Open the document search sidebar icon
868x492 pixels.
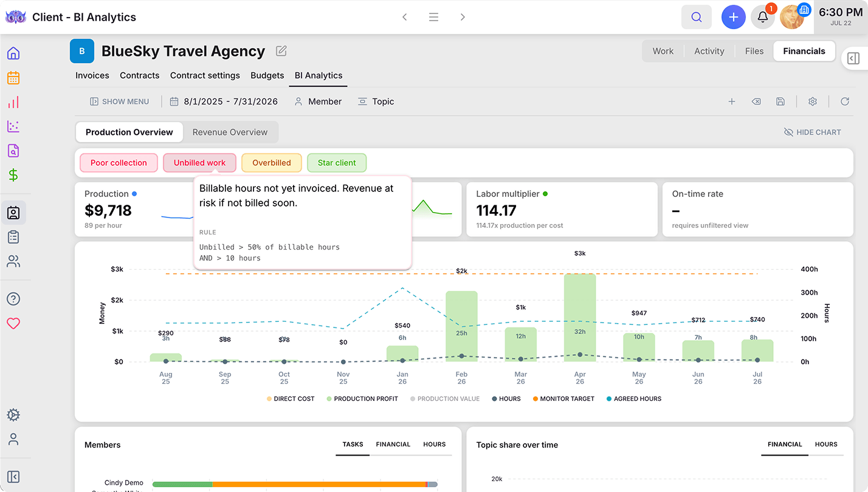point(13,151)
